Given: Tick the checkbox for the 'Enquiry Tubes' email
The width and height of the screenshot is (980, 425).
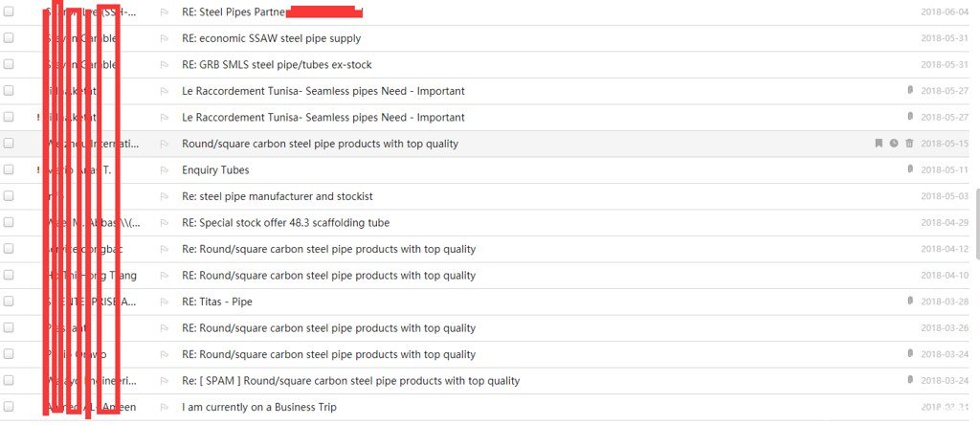Looking at the screenshot, I should [8, 169].
